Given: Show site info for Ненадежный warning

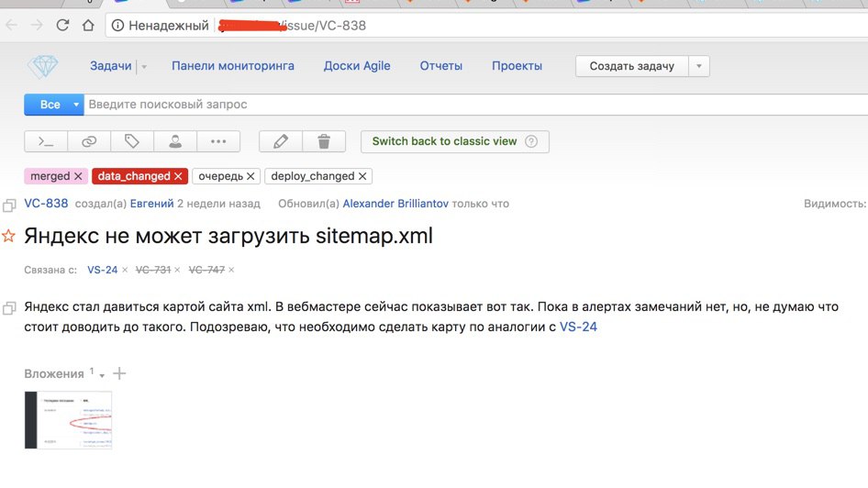Looking at the screenshot, I should [x=117, y=26].
